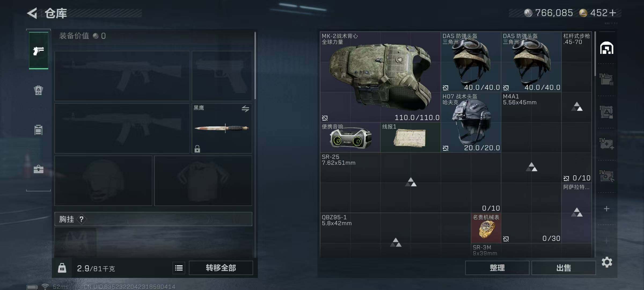The width and height of the screenshot is (644, 290).
Task: Go back using the arrow beside 仓库
Action: click(32, 13)
